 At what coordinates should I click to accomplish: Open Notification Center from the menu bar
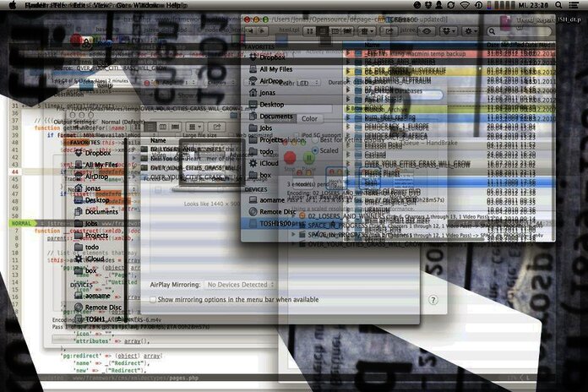574,5
